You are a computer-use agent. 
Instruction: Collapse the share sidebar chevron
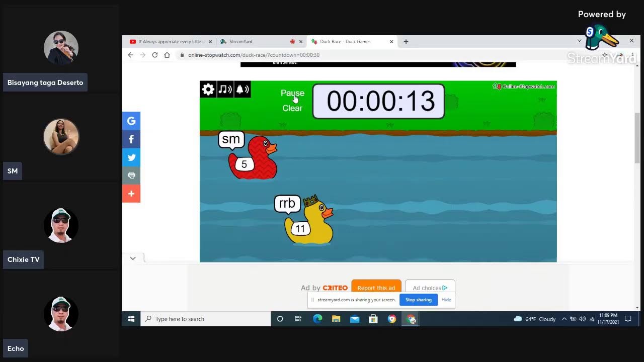pyautogui.click(x=133, y=258)
